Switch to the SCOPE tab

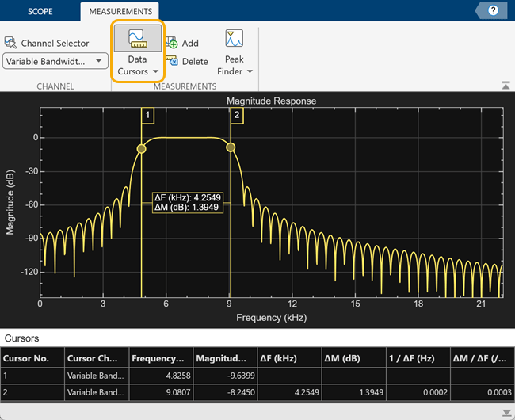(40, 12)
